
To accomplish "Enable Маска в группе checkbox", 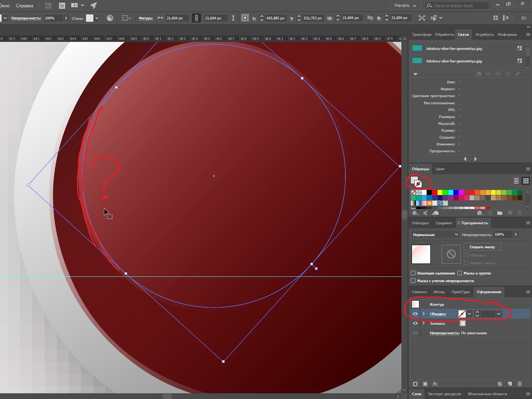I will point(460,273).
